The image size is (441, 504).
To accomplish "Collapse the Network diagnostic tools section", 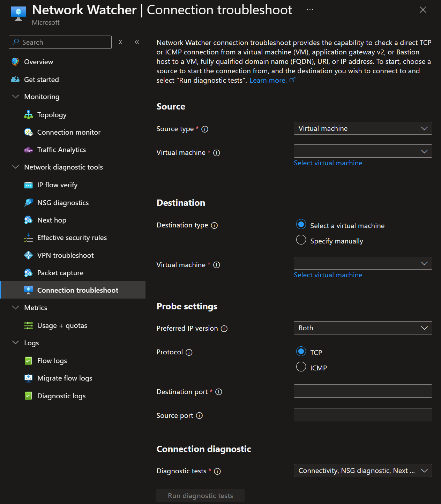I will point(15,167).
